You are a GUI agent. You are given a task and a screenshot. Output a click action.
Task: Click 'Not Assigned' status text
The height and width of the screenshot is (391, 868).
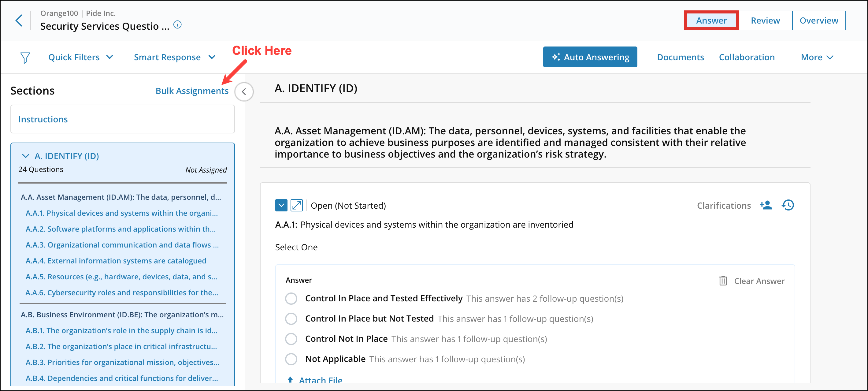click(206, 170)
